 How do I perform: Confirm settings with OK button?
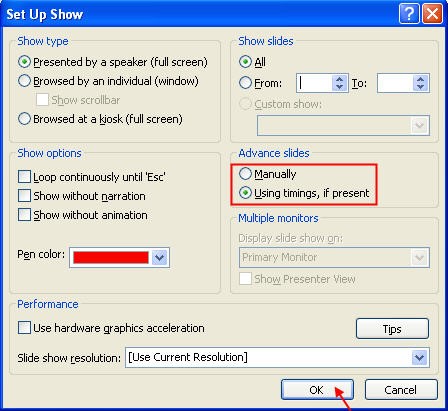[317, 390]
